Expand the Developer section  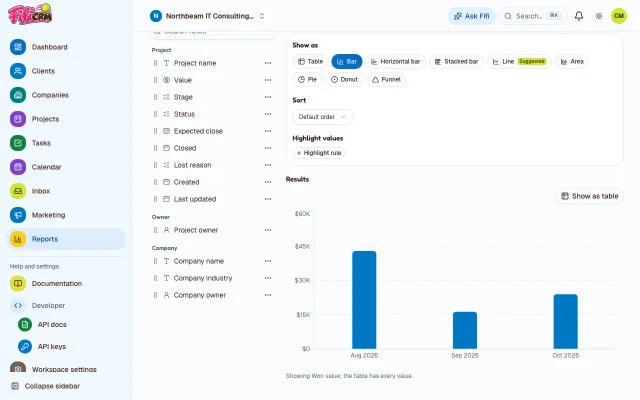point(65,305)
